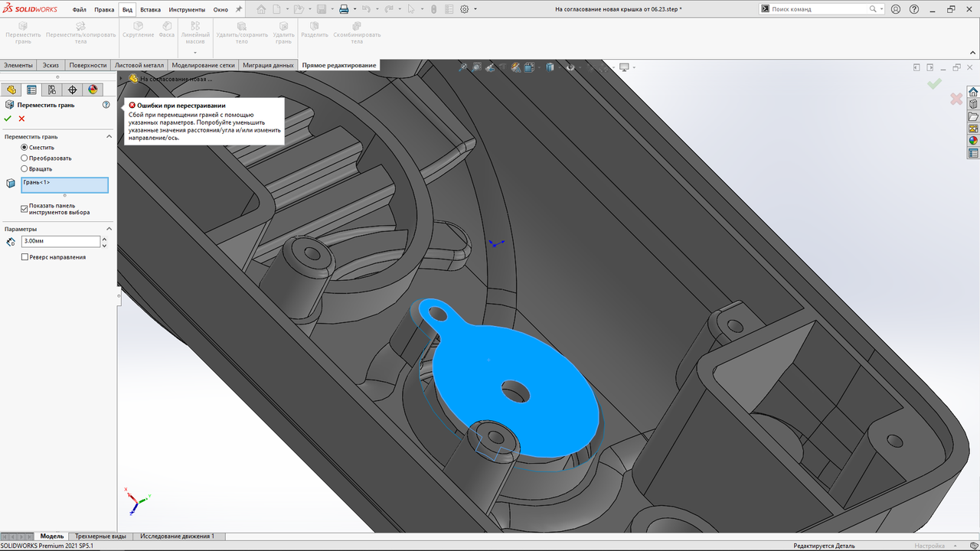This screenshot has height=551, width=980.
Task: Open PropertyManager help question mark
Action: (x=106, y=105)
